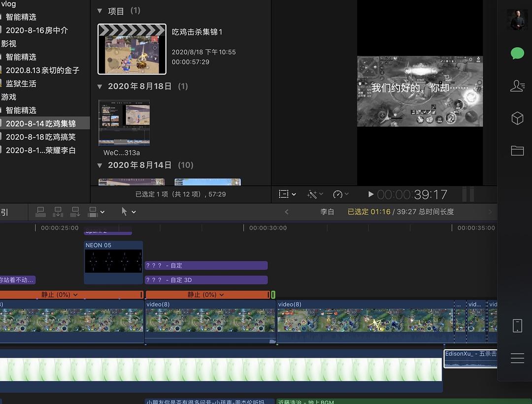
Task: Select the ??? - 自定 title clip
Action: click(x=206, y=265)
